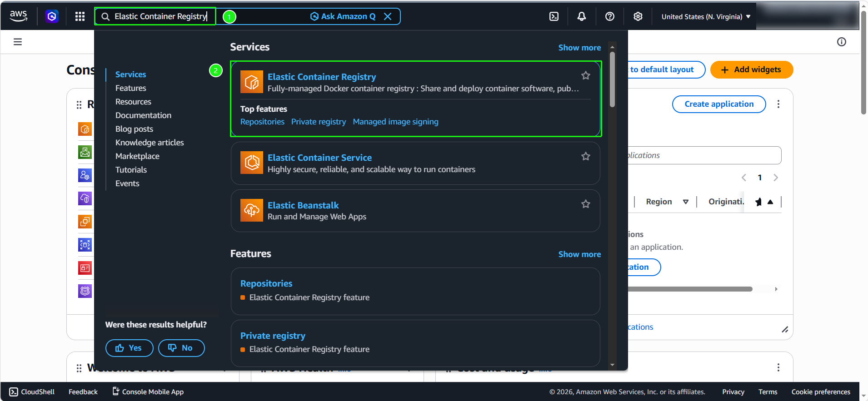Select the Documentation filter category
This screenshot has width=868, height=401.
143,115
